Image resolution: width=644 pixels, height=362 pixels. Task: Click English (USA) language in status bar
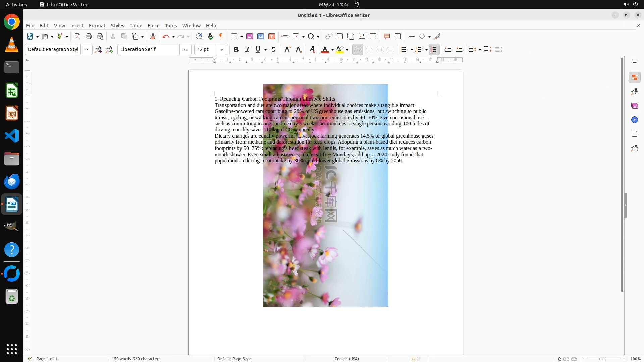pyautogui.click(x=346, y=359)
